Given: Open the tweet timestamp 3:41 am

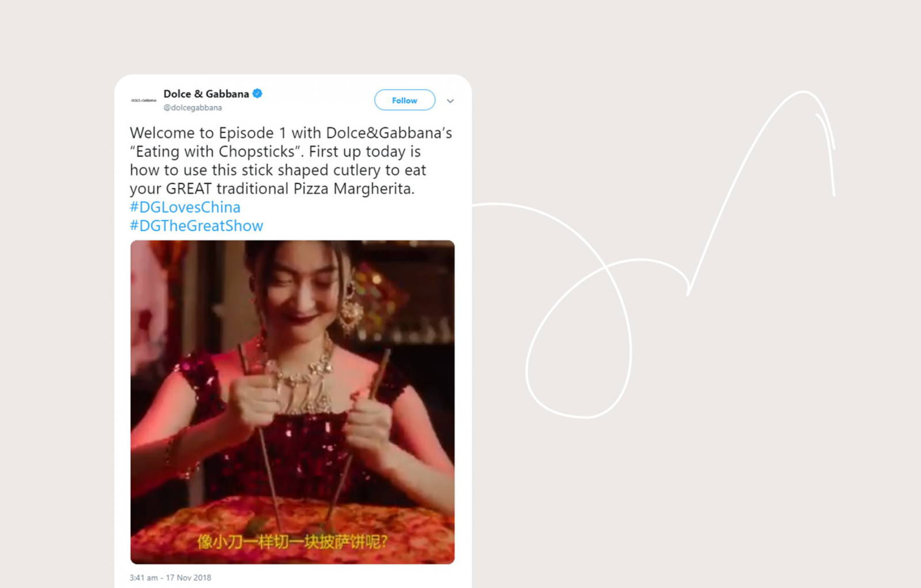Looking at the screenshot, I should point(143,578).
